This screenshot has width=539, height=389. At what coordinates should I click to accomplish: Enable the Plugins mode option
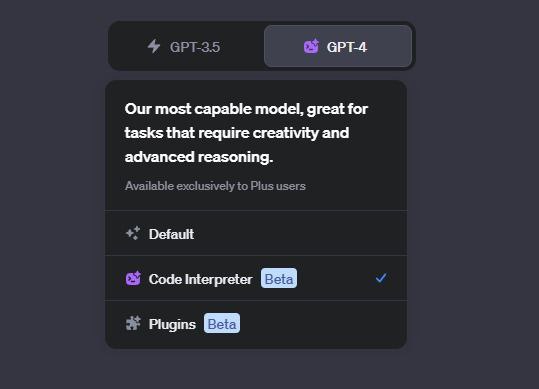coord(256,324)
